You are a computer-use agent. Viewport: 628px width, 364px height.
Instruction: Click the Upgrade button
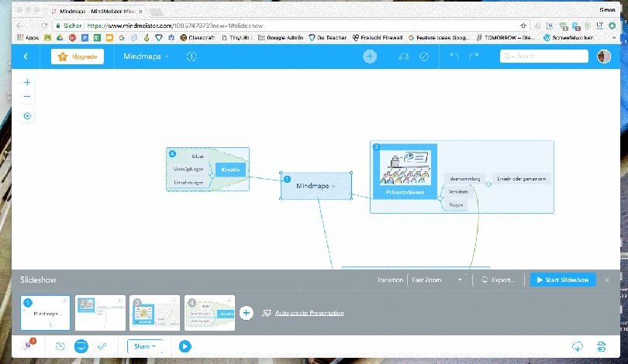pyautogui.click(x=77, y=57)
